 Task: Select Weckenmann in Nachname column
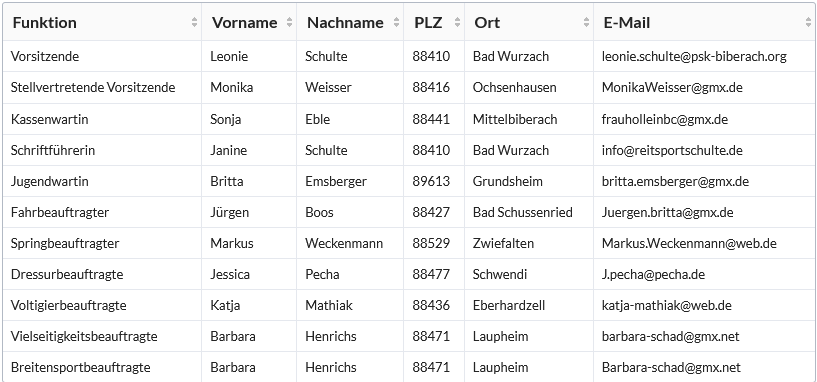click(344, 243)
